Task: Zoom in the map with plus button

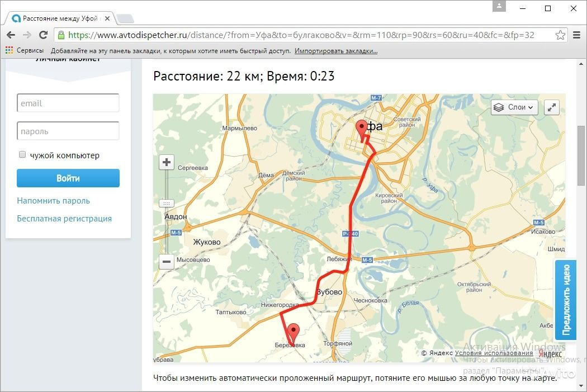Action: click(167, 162)
